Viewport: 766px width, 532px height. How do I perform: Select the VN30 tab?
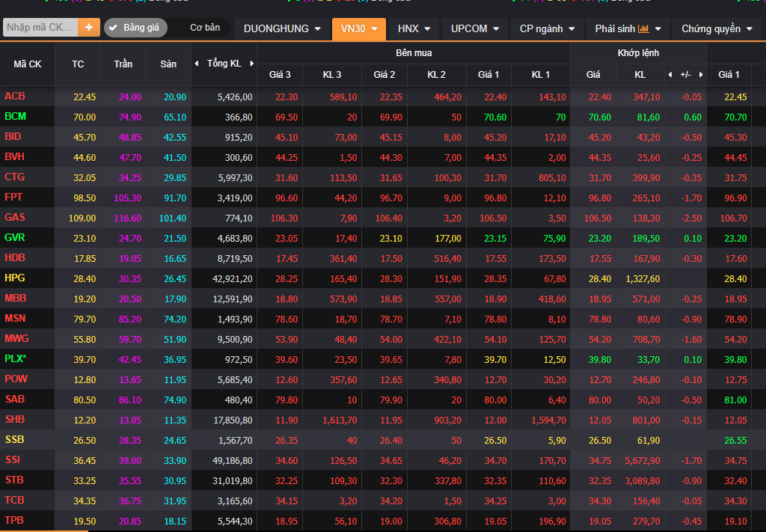[x=358, y=28]
